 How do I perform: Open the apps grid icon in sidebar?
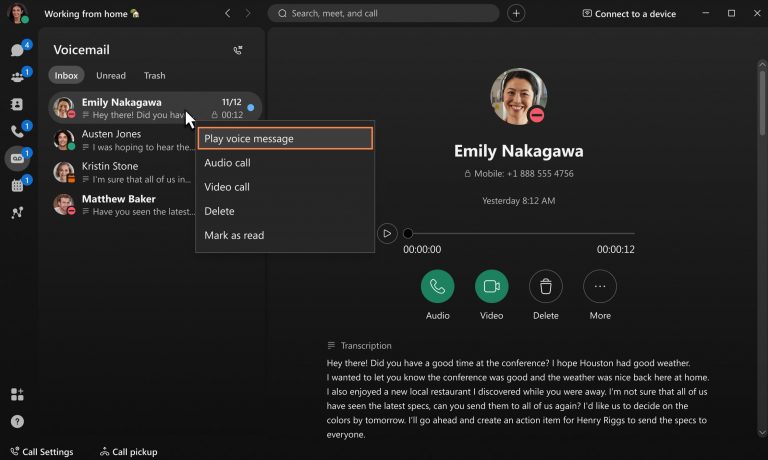point(17,394)
